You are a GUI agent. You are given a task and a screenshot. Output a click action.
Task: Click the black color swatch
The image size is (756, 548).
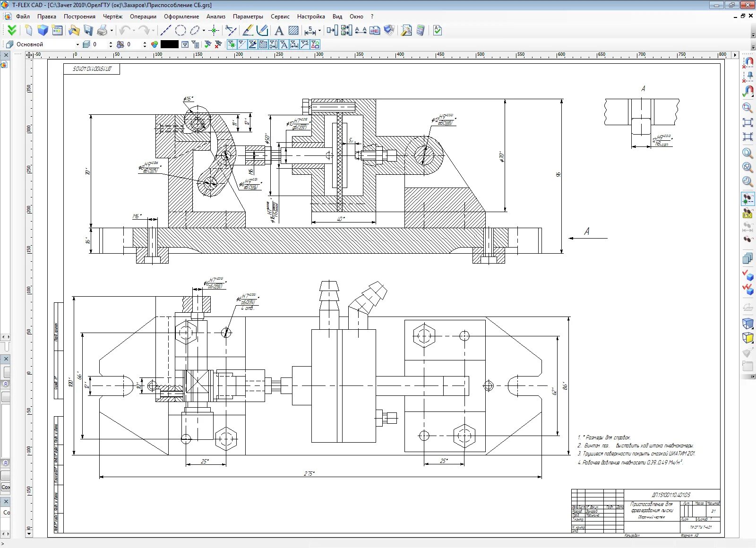pyautogui.click(x=170, y=44)
